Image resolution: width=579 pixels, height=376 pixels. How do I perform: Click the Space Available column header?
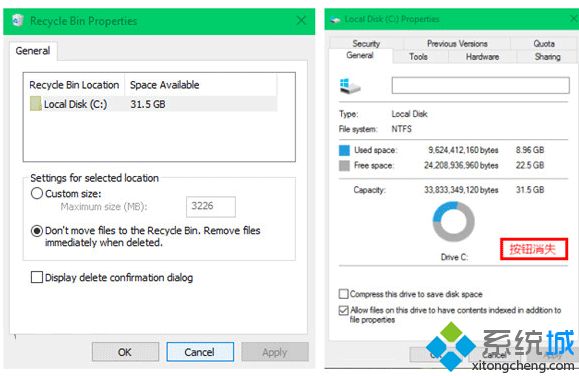[x=201, y=85]
